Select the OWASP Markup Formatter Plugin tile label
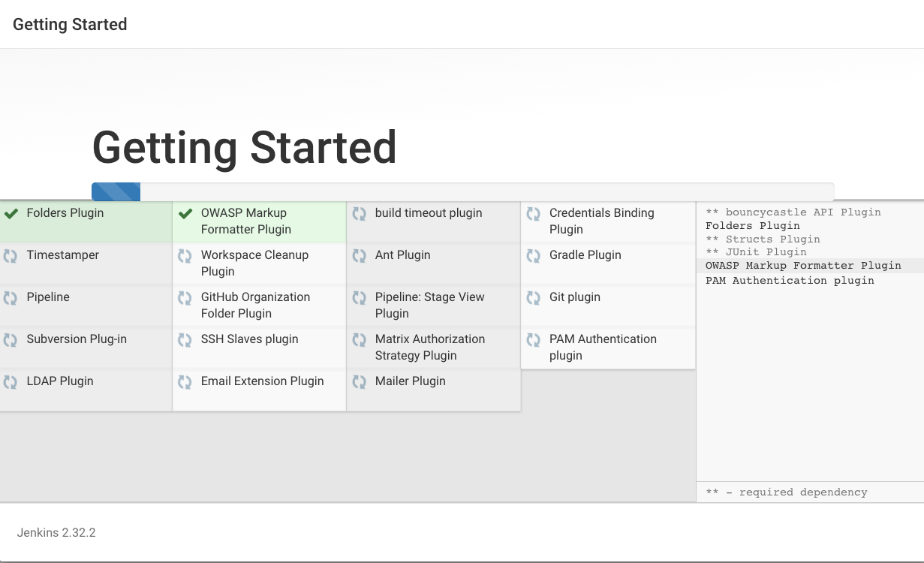This screenshot has height=563, width=924. coord(246,221)
